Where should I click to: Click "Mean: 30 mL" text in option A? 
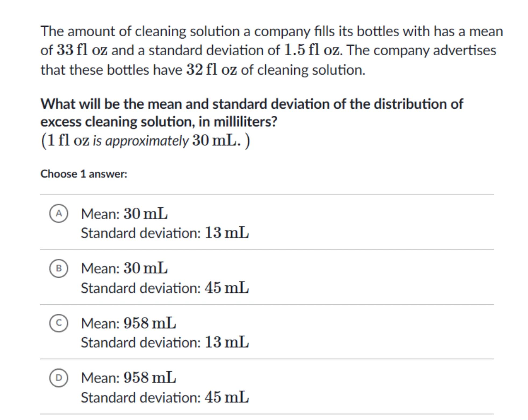124,214
